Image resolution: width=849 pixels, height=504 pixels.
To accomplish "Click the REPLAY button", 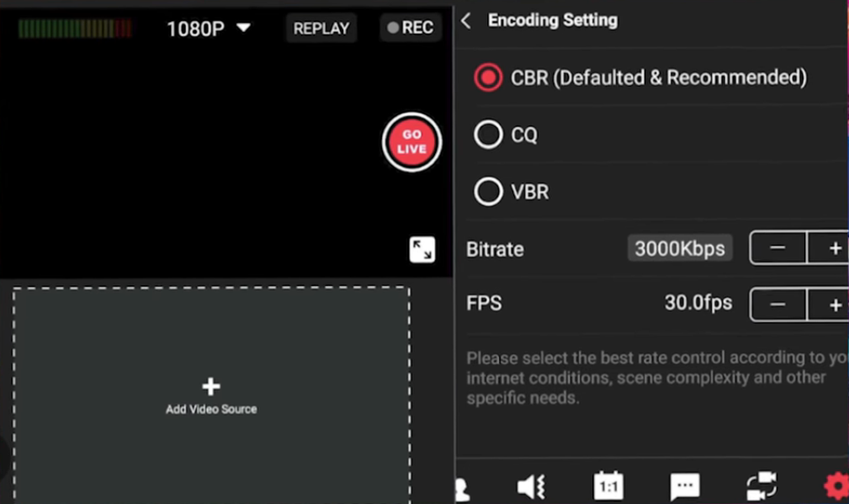I will 321,29.
